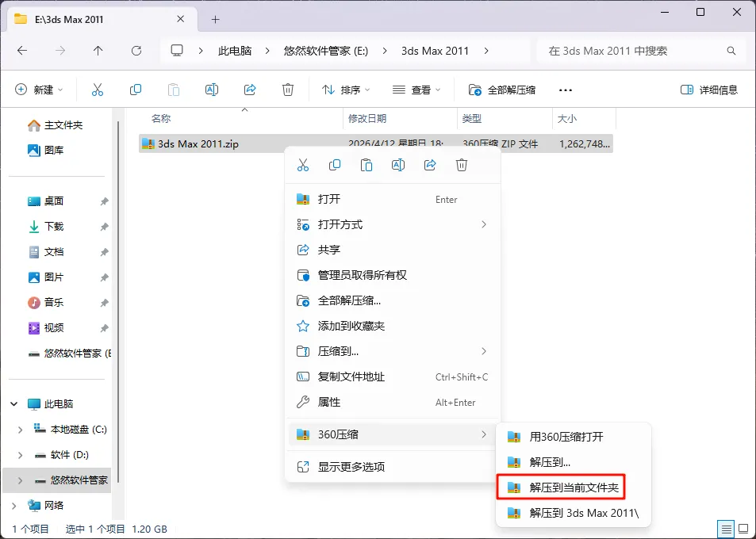Click 悠然软件管家 (E:) in the address bar
Screen dimensions: 756x539
[325, 51]
